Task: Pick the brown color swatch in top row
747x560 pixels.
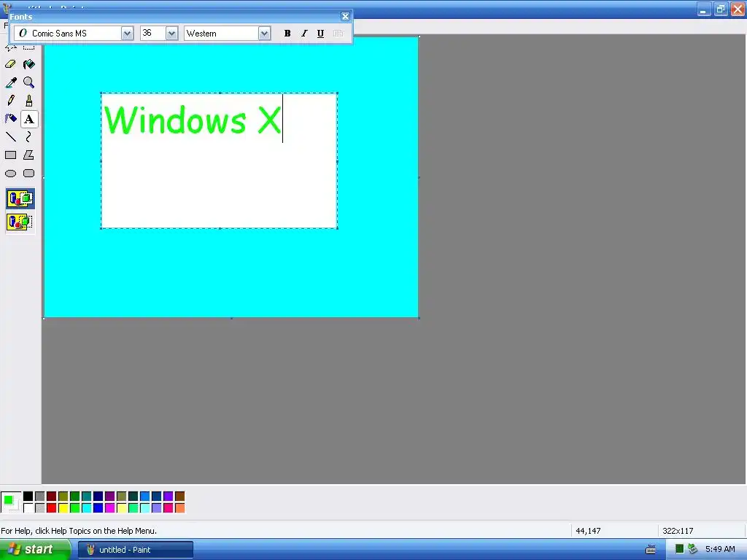Action: 180,497
